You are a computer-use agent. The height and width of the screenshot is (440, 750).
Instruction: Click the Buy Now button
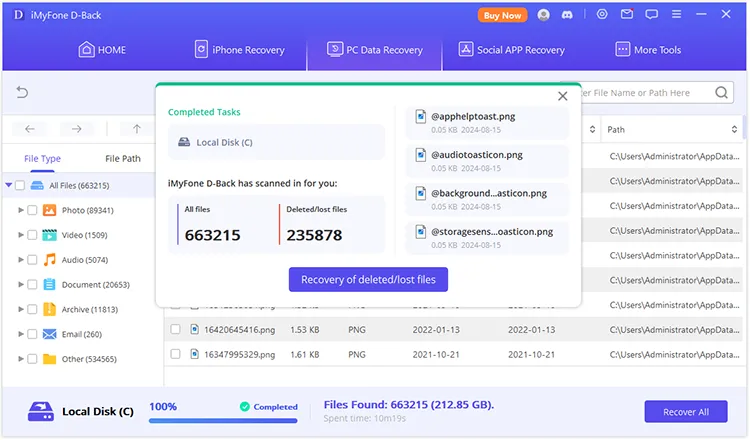tap(502, 15)
